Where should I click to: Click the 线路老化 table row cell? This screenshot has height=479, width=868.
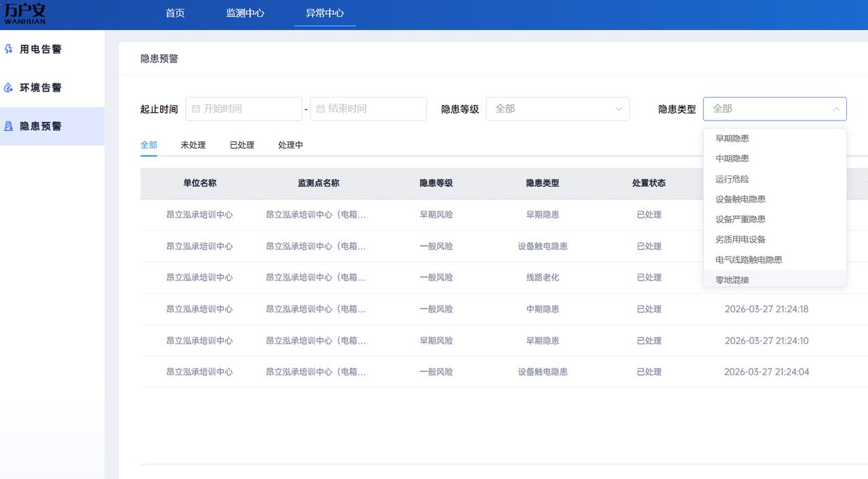(542, 278)
